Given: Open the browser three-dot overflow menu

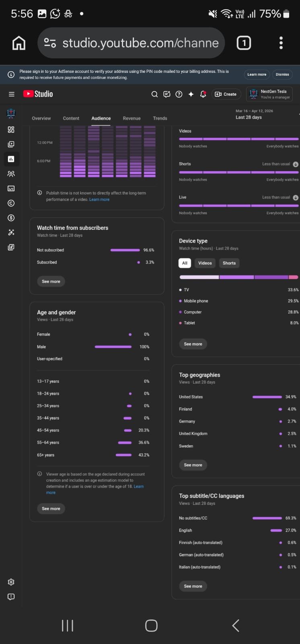Looking at the screenshot, I should click(x=281, y=43).
